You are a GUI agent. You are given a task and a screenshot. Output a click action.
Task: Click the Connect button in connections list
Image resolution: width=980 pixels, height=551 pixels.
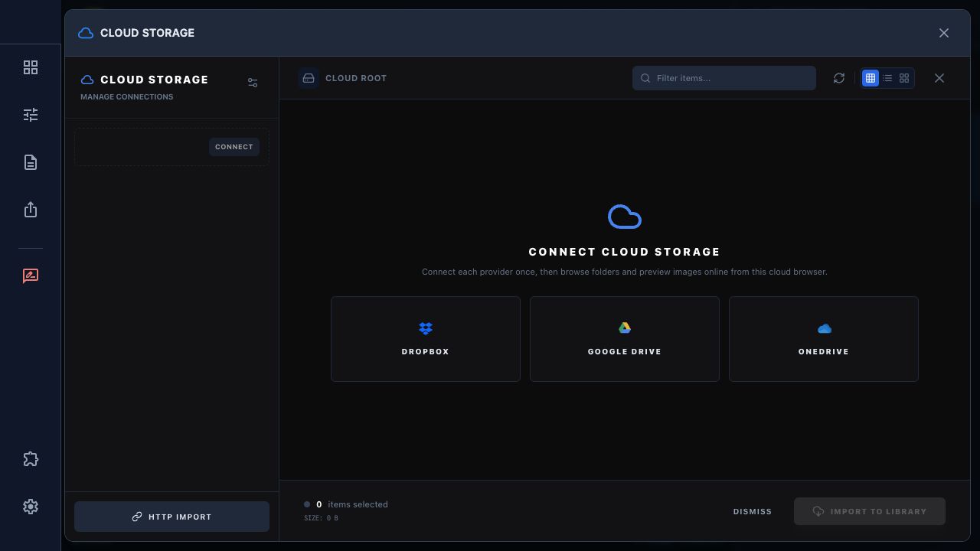coord(234,147)
